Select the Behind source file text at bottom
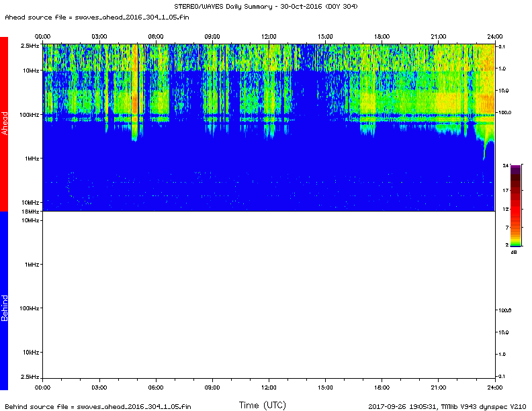532x411 pixels. coord(97,406)
